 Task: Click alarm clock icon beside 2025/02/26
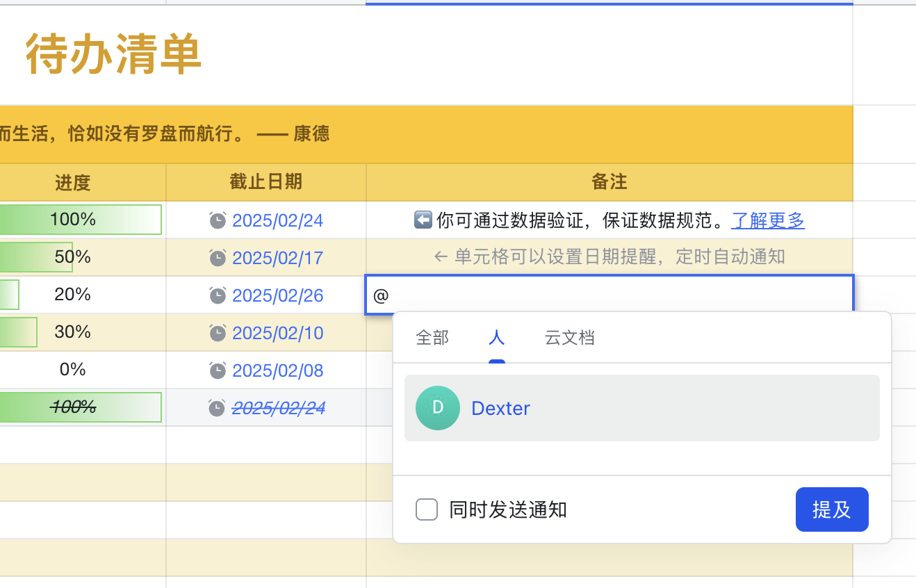click(218, 295)
